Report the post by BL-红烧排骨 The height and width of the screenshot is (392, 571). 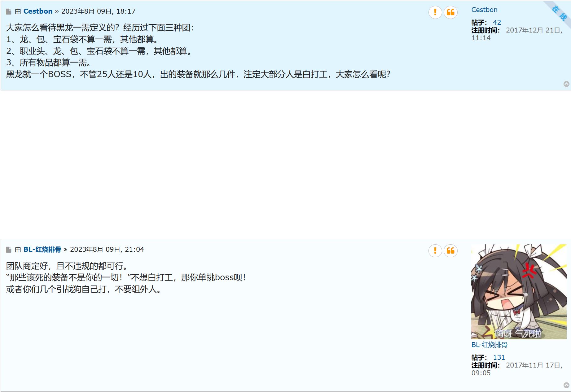tap(435, 250)
